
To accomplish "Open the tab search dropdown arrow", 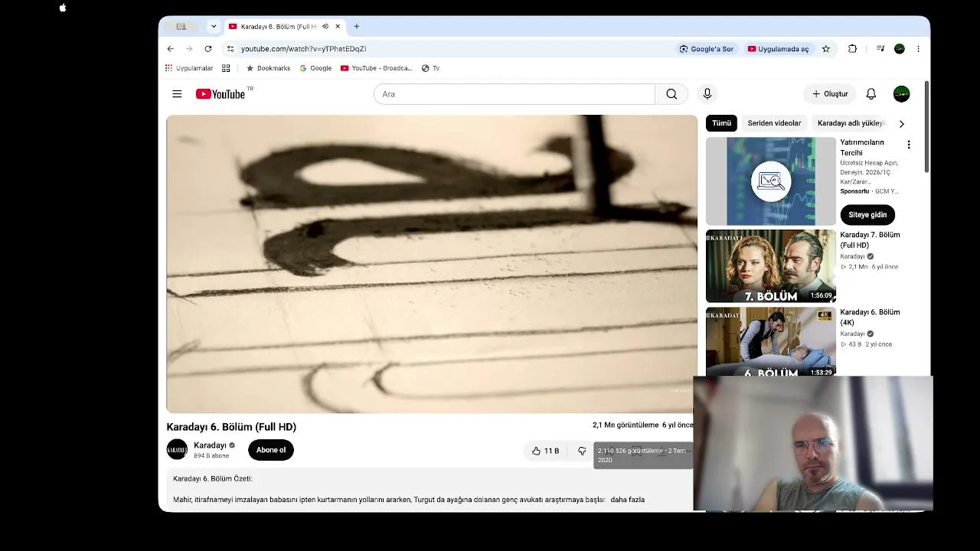I will 214,26.
